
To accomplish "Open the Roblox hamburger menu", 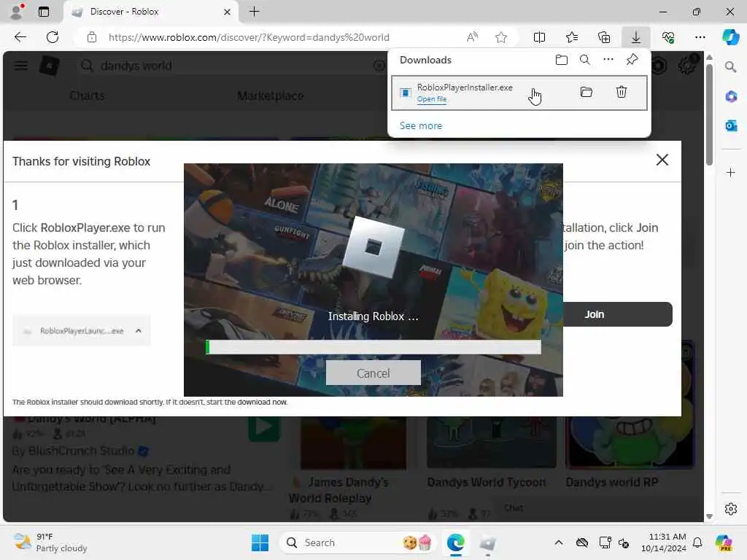I will tap(20, 66).
